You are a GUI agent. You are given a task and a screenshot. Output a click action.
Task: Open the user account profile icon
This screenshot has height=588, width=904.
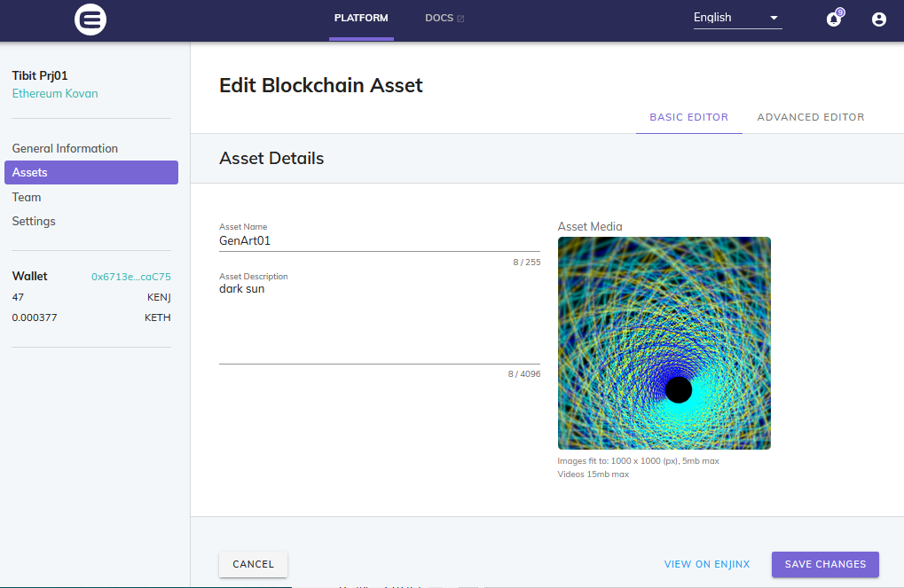(x=878, y=19)
